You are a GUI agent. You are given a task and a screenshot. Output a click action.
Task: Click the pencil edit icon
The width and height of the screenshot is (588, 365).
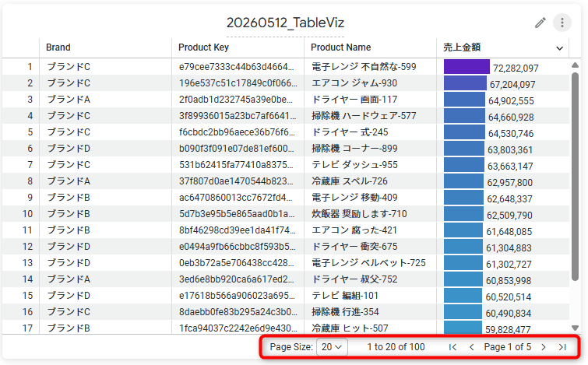[540, 23]
